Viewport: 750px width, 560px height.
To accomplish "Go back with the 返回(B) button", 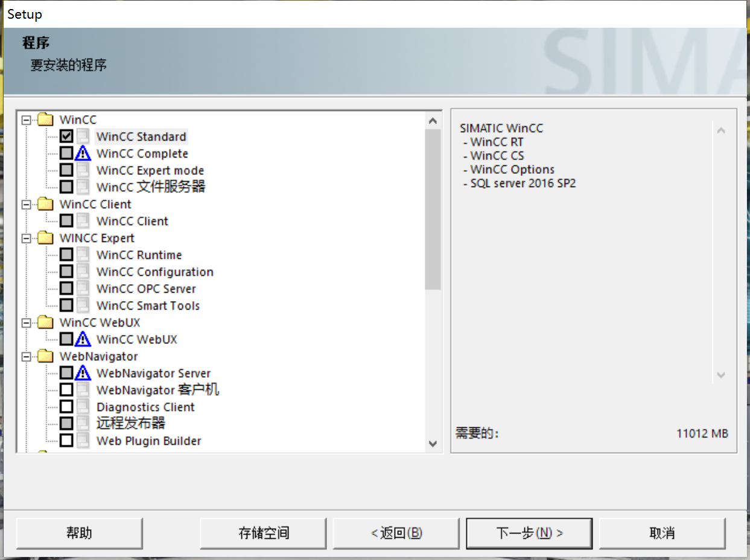I will tap(396, 533).
